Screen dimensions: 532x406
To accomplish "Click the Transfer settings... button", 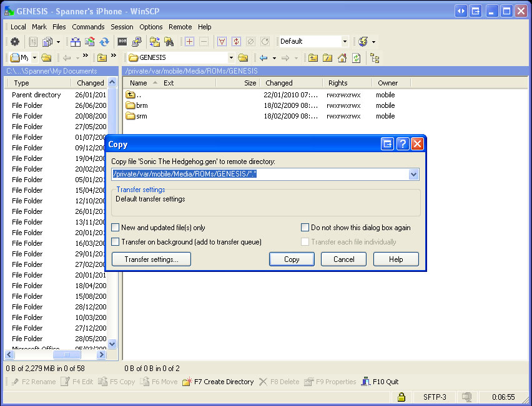I will click(x=151, y=259).
